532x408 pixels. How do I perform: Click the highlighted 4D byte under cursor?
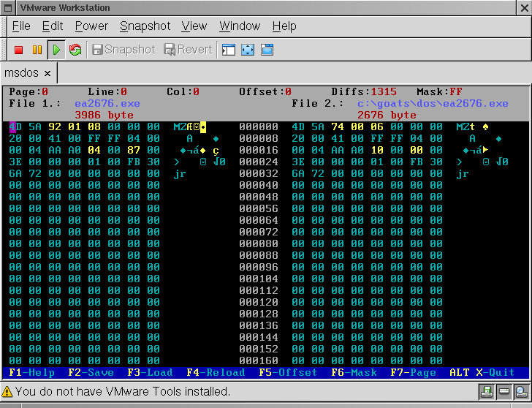15,127
